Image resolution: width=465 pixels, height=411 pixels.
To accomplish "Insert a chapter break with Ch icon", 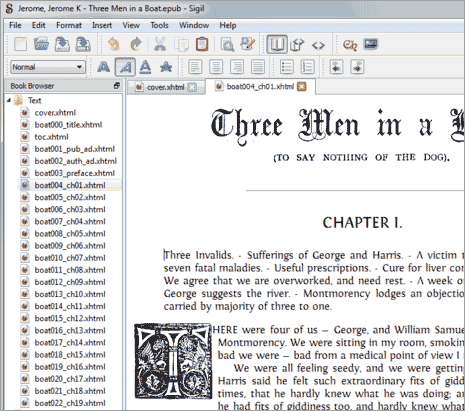I will (x=350, y=45).
